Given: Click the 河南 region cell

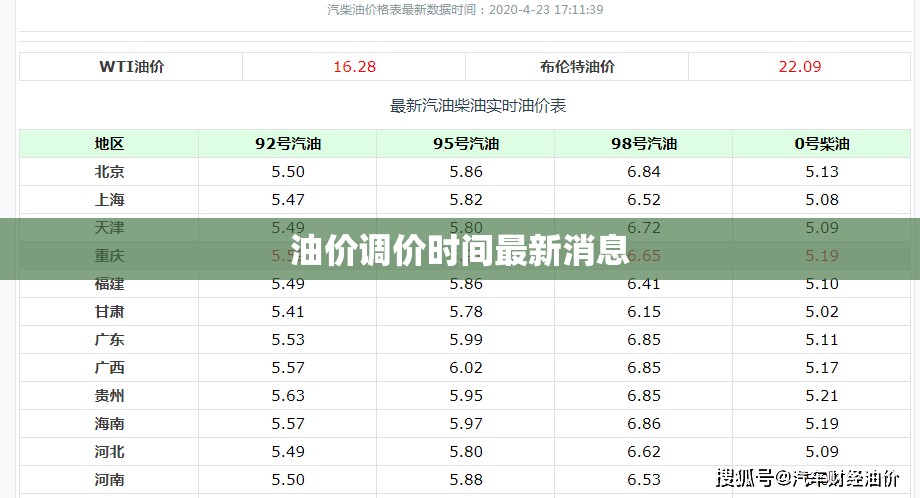Looking at the screenshot, I should (x=109, y=480).
